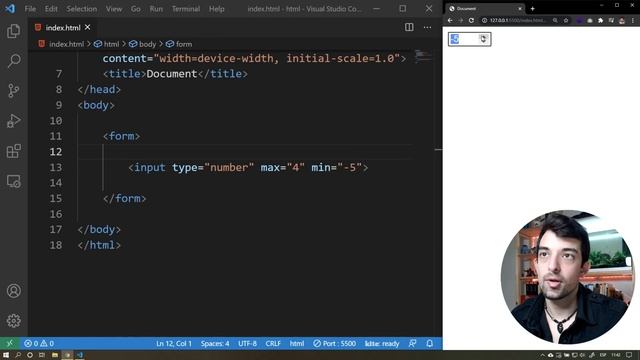This screenshot has height=360, width=640.
Task: Open the browser Extensions puzzle icon
Action: click(x=600, y=20)
